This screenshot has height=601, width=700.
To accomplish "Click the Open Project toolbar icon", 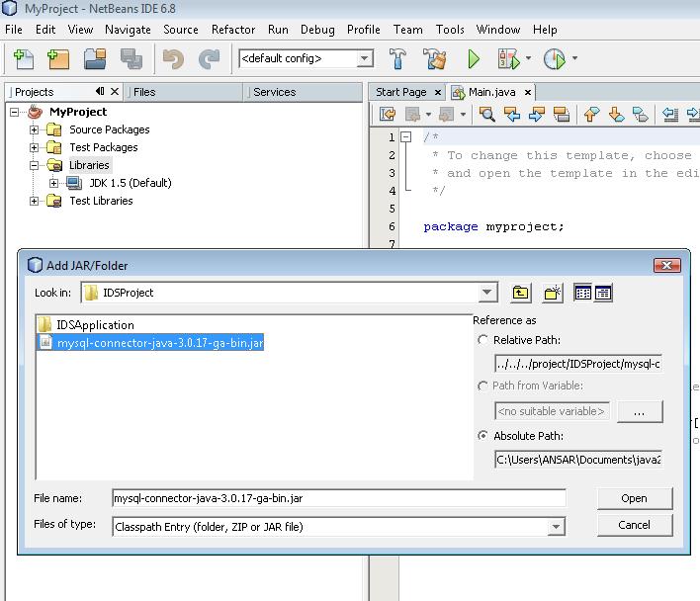I will [95, 59].
